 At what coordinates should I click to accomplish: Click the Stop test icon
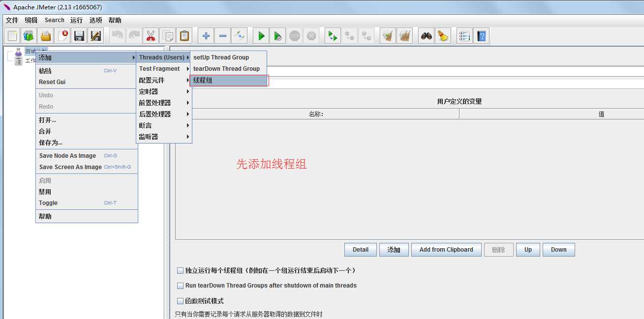click(295, 36)
